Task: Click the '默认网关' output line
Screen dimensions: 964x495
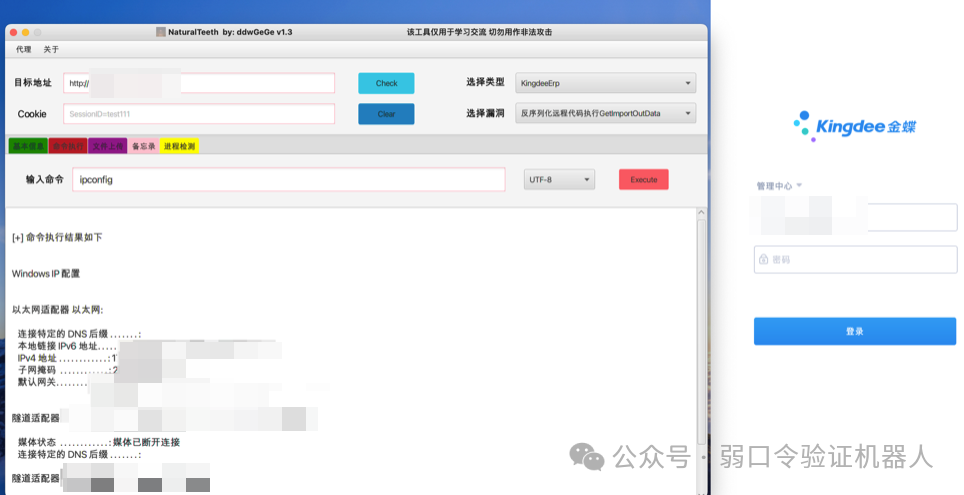Action: click(52, 382)
